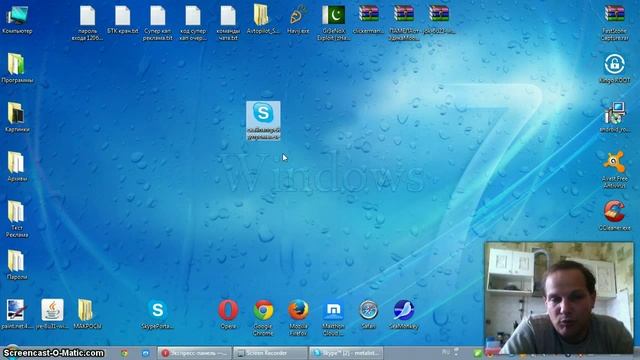The height and width of the screenshot is (360, 640).
Task: Launch the Google Chrome desktop shortcut
Action: (x=263, y=318)
